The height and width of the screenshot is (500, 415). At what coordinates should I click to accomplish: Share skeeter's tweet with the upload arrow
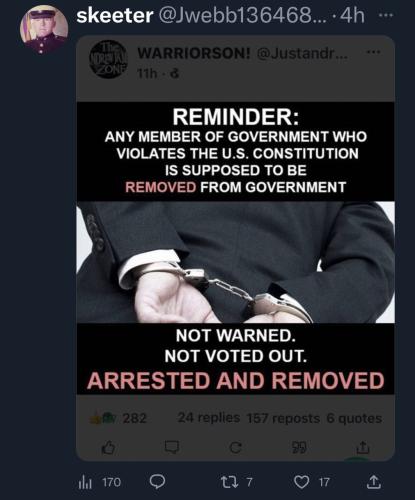(x=373, y=482)
